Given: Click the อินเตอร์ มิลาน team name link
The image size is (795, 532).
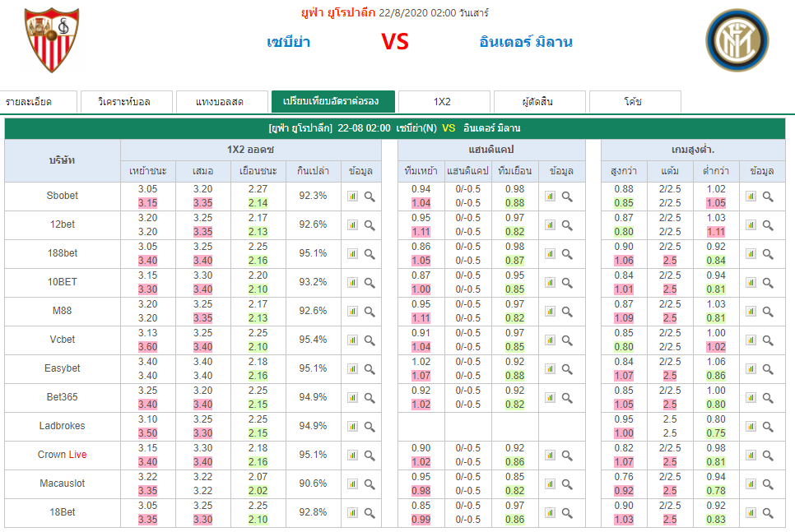Looking at the screenshot, I should [526, 42].
